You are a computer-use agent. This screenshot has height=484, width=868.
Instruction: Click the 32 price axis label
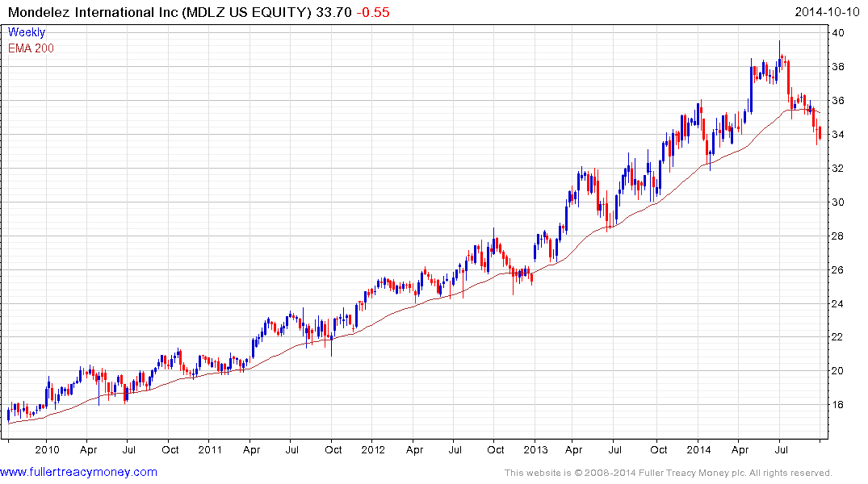[838, 168]
